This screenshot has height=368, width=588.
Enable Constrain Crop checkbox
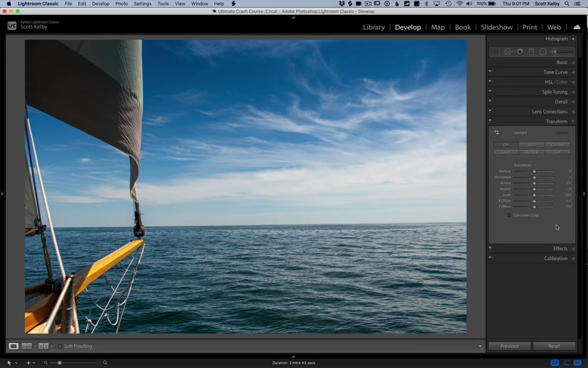509,215
